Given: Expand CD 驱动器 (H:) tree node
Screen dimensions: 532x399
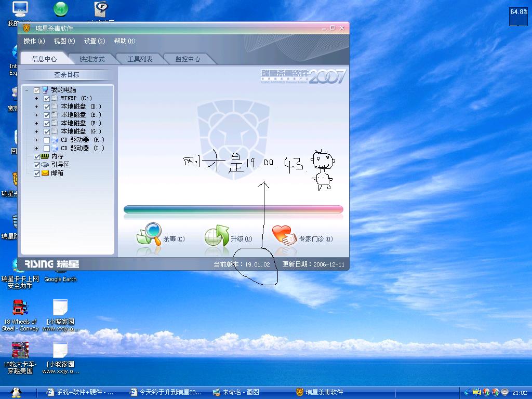Looking at the screenshot, I should [37, 140].
